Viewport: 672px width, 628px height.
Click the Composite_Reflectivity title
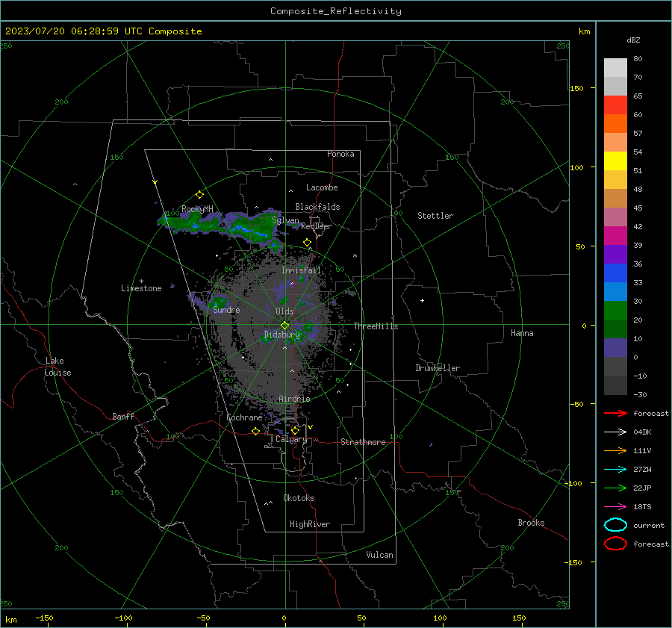point(336,11)
